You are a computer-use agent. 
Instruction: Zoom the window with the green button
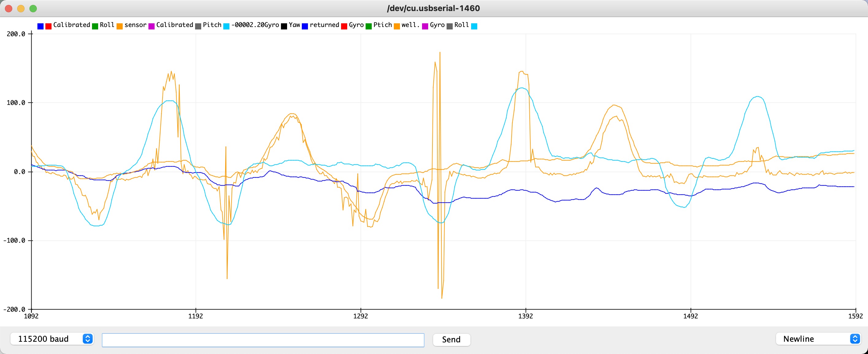(x=33, y=8)
